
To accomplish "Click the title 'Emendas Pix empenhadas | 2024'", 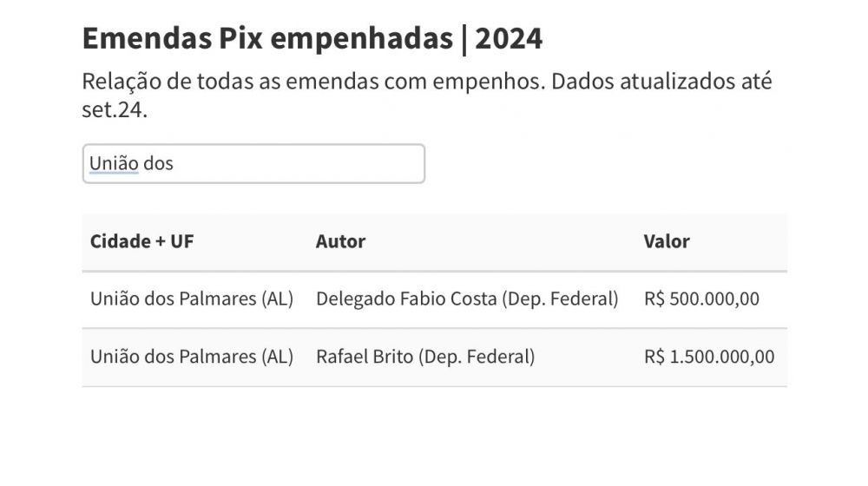I will [x=312, y=39].
